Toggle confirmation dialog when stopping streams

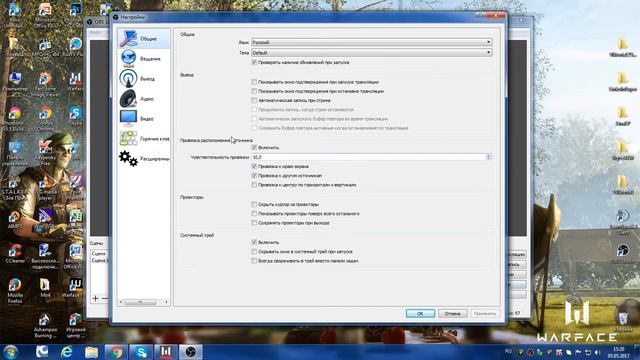[x=254, y=91]
